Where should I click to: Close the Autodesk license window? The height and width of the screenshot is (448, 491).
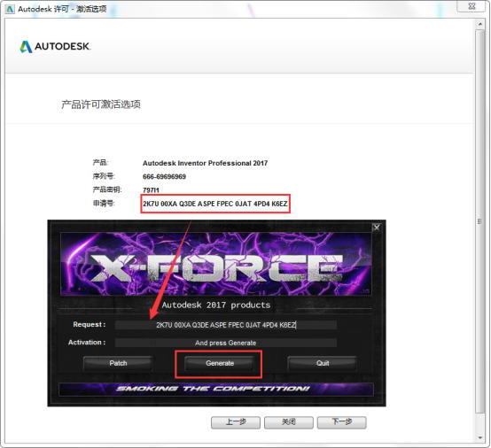click(x=472, y=6)
